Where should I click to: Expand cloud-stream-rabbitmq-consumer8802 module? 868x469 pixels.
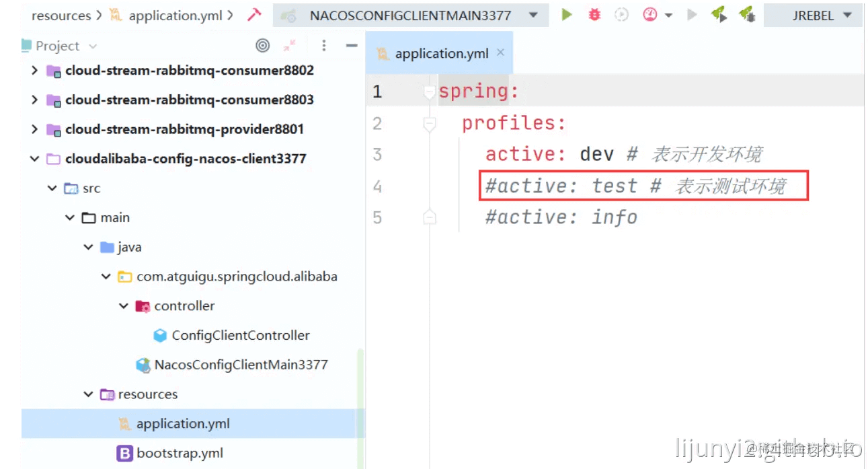pyautogui.click(x=34, y=71)
